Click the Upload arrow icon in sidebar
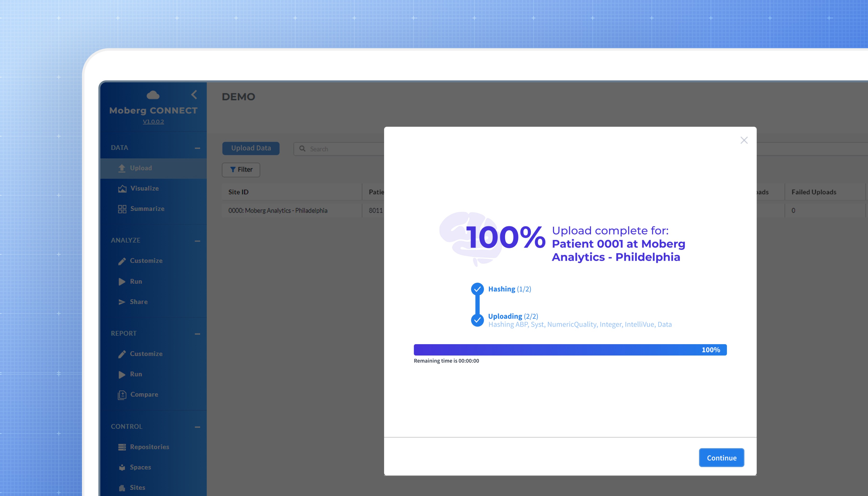Screen dimensions: 868x496 pyautogui.click(x=122, y=168)
